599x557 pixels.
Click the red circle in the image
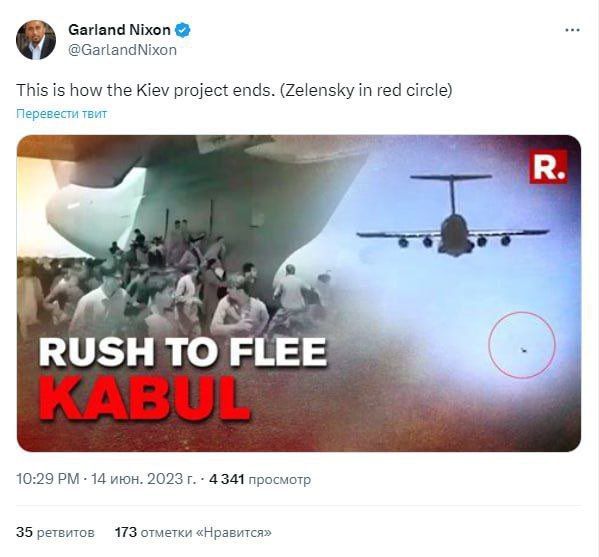[522, 345]
